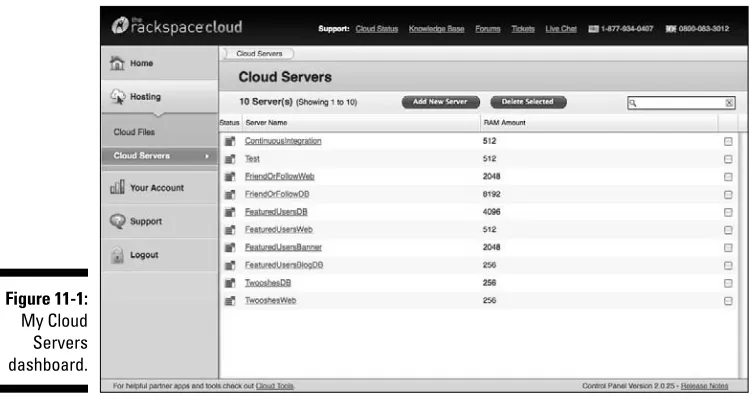756x412 pixels.
Task: Click inside the server search field
Action: pyautogui.click(x=681, y=103)
